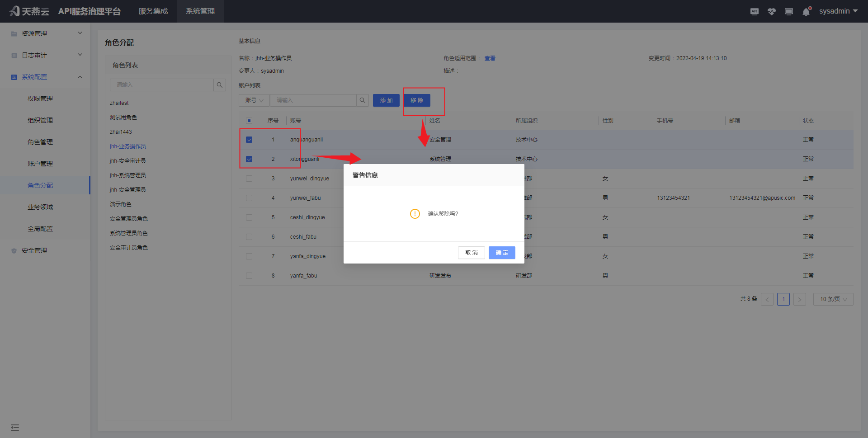This screenshot has width=868, height=438.
Task: Click the 查看 link next to 角色适用范围
Action: tap(490, 58)
